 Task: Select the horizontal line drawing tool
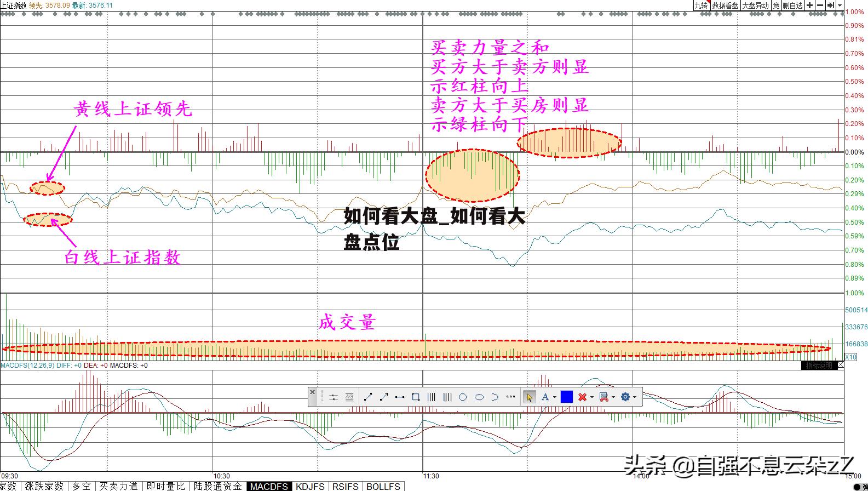pyautogui.click(x=400, y=397)
